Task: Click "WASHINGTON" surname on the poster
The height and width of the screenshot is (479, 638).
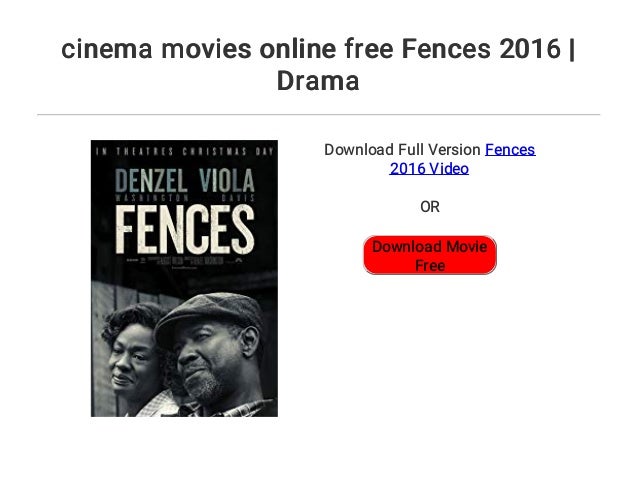Action: [x=147, y=200]
